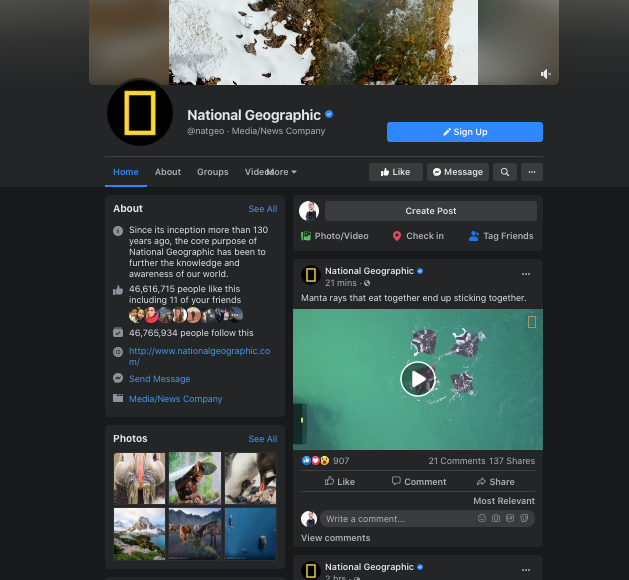Image resolution: width=629 pixels, height=580 pixels.
Task: Click the Messenger icon beside Send Message
Action: coord(118,378)
